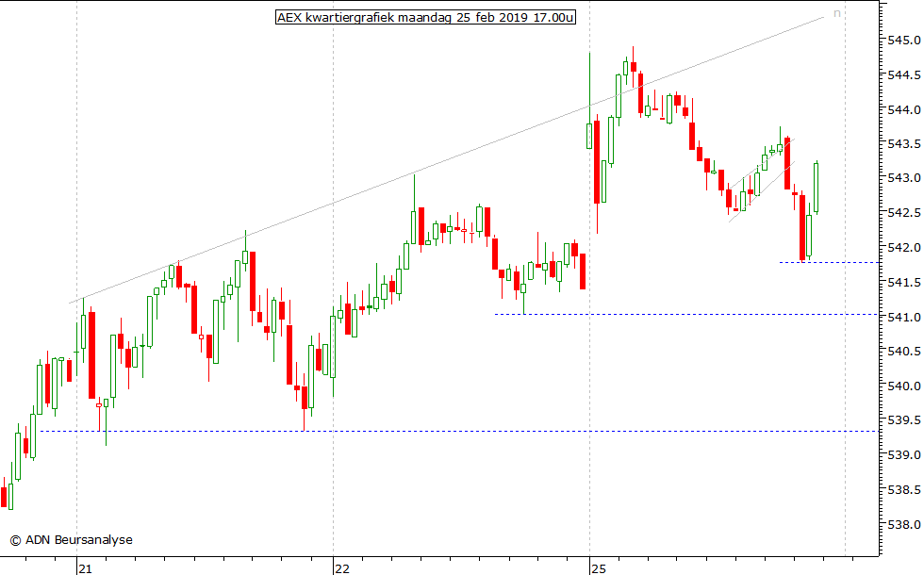This screenshot has height=575, width=924.
Task: Click date label 22 on the time axis
Action: 341,568
